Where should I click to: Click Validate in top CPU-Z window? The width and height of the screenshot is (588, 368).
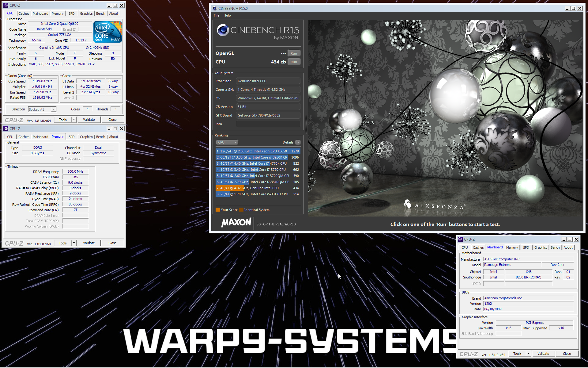click(89, 120)
